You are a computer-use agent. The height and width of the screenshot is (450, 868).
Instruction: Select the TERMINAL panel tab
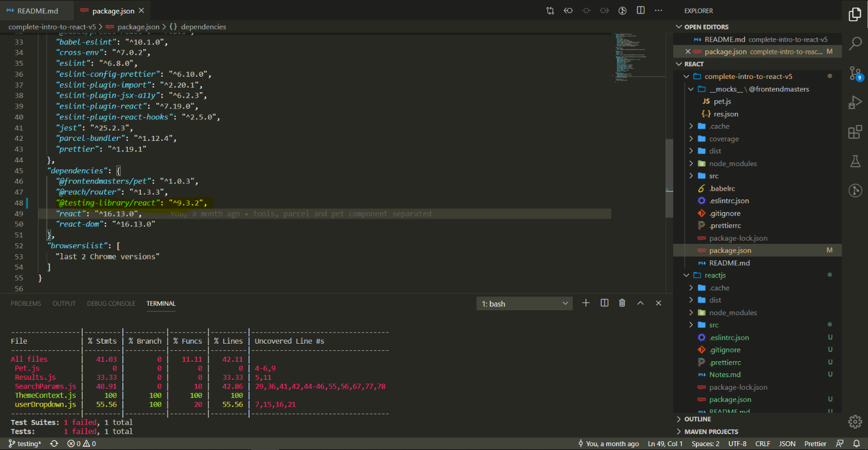coord(161,304)
